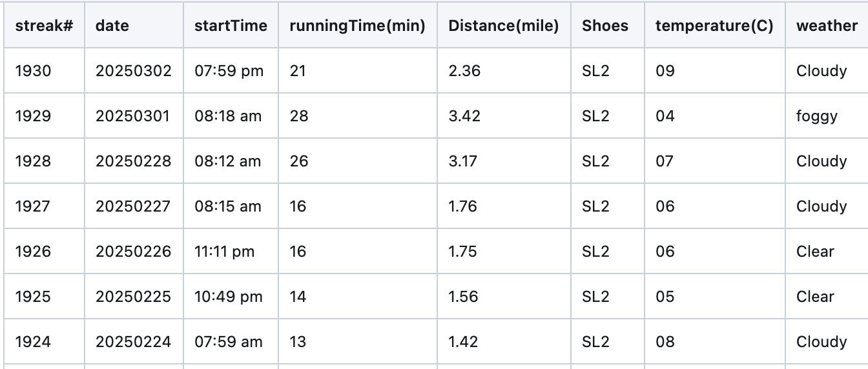The height and width of the screenshot is (369, 868).
Task: Click the temperature(C) column header
Action: (714, 26)
